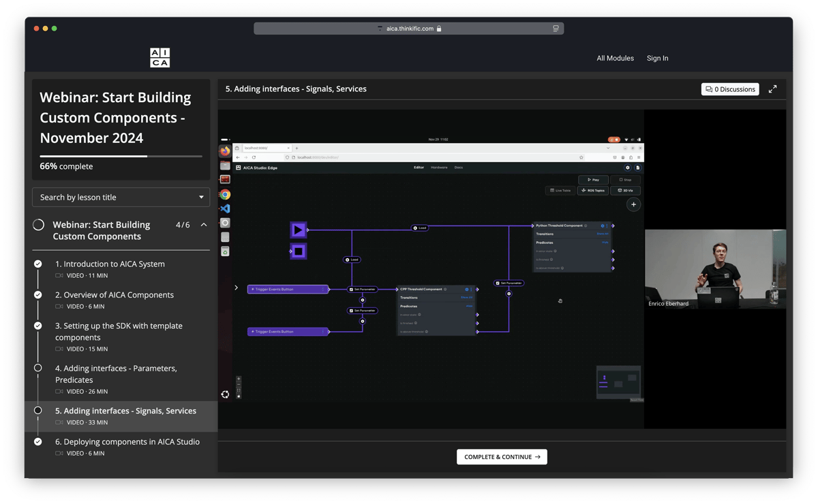Viewport: 818px width, 504px height.
Task: Click the AICA Studio settings gear icon
Action: pos(628,168)
